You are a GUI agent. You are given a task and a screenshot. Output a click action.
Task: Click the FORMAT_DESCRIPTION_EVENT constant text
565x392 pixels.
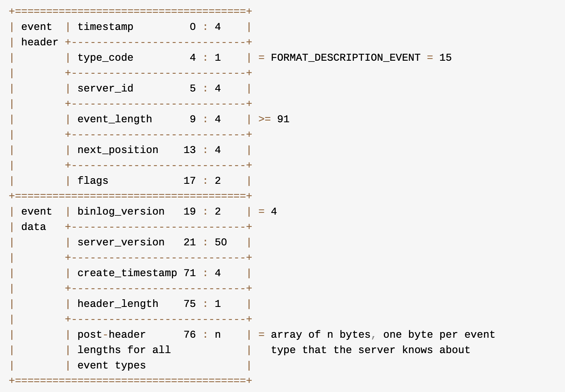coord(345,58)
